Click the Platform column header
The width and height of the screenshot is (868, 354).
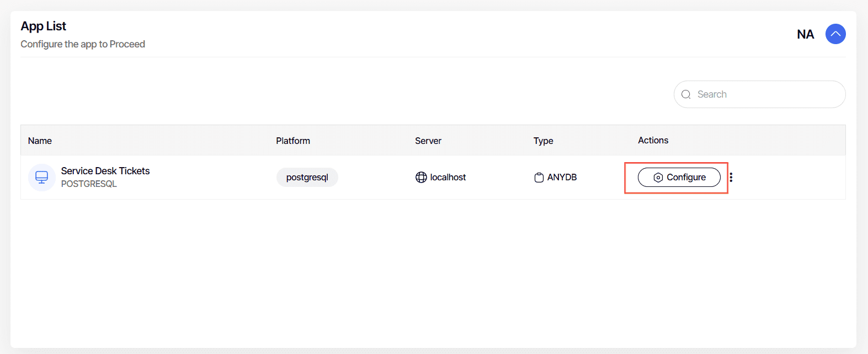pyautogui.click(x=293, y=141)
